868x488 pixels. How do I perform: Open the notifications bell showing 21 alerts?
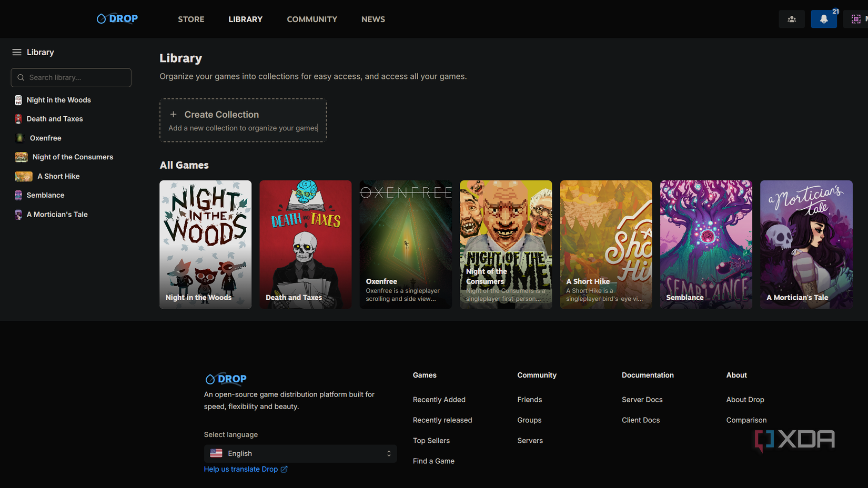pyautogui.click(x=824, y=19)
